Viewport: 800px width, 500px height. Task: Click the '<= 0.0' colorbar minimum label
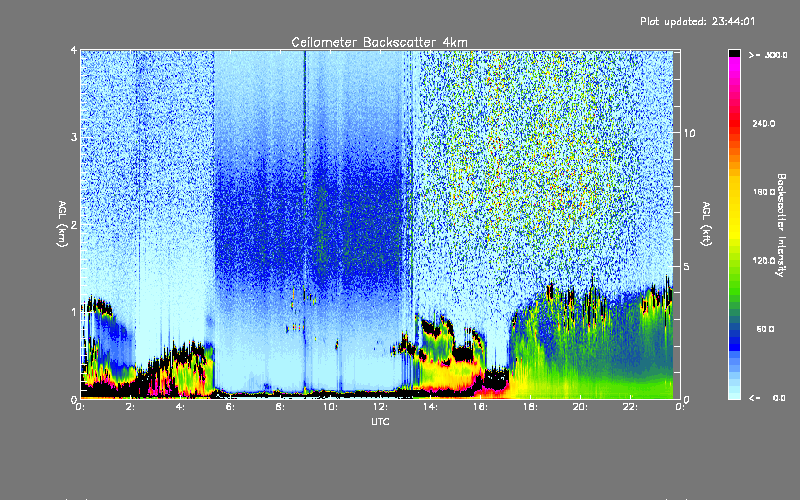(x=767, y=397)
